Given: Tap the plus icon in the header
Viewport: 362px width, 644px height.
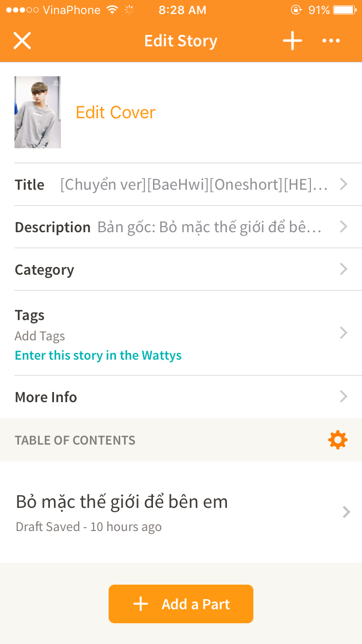Looking at the screenshot, I should click(x=292, y=41).
